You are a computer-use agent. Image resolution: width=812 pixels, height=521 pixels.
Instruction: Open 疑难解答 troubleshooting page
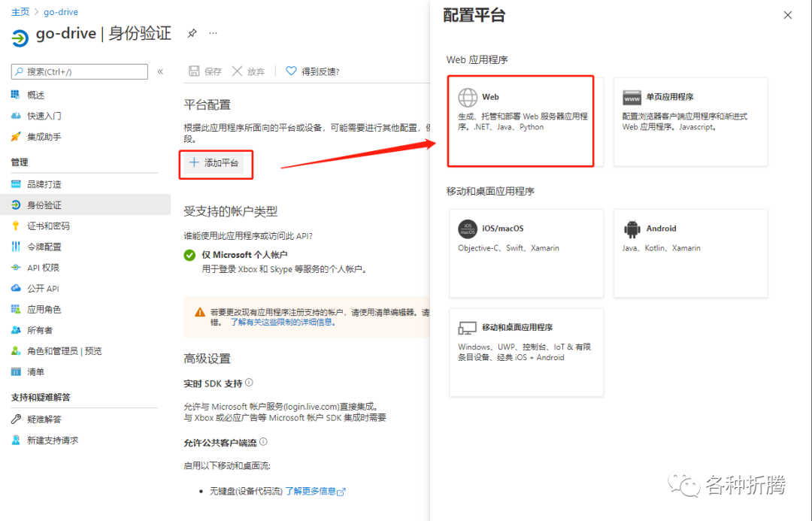(44, 420)
